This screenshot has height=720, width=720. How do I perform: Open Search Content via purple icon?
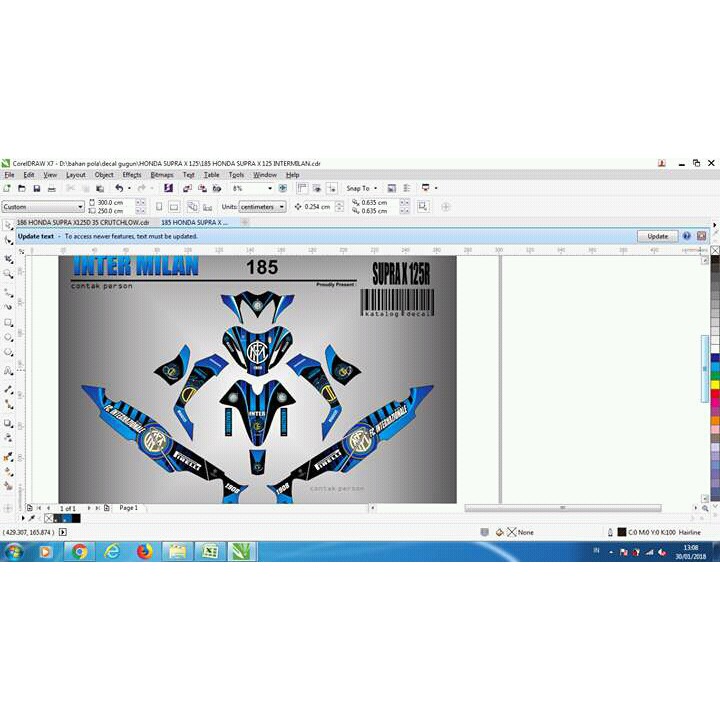click(168, 188)
